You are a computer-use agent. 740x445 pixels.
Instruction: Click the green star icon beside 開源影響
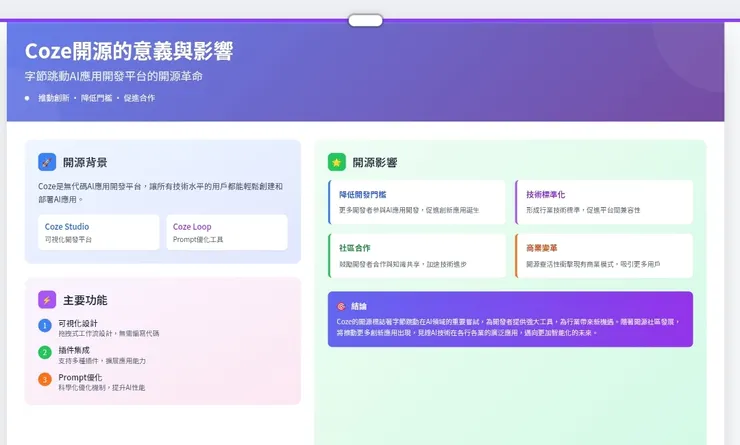(x=336, y=162)
